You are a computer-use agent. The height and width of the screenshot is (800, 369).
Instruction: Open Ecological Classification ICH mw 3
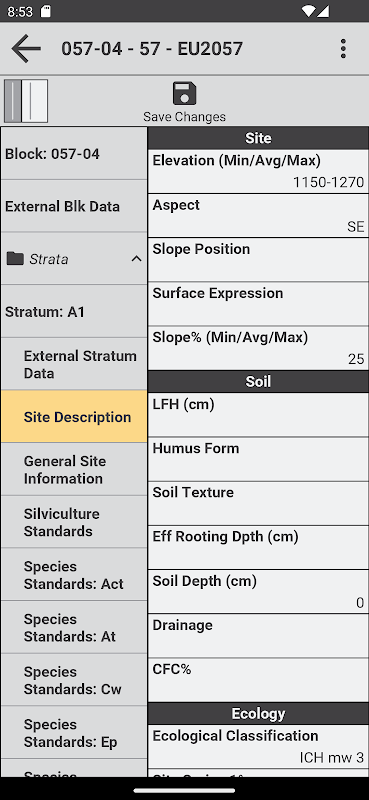258,747
